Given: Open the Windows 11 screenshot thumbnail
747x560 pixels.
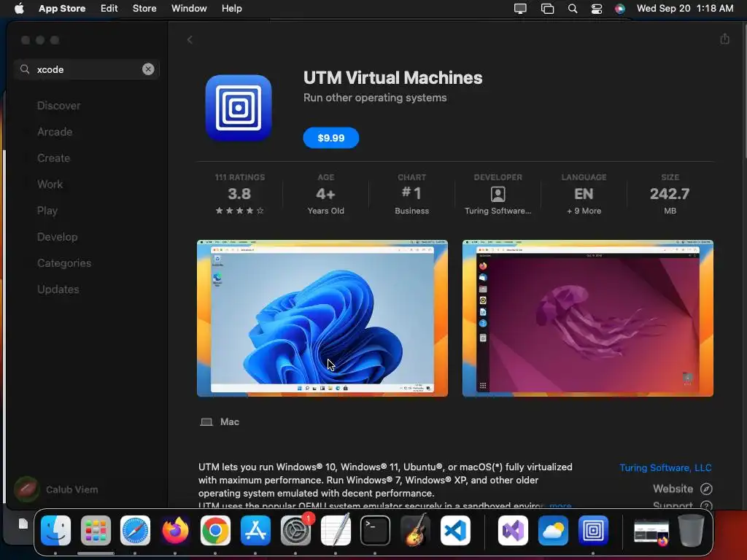Looking at the screenshot, I should tap(322, 318).
